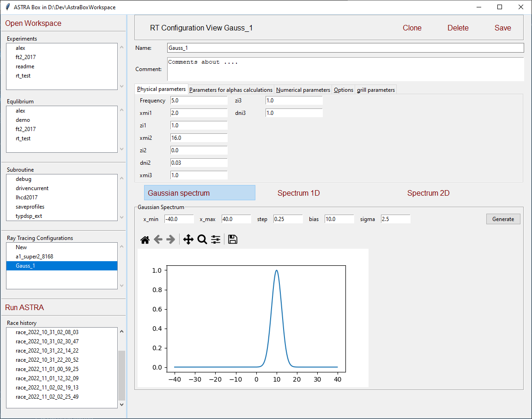
Task: Click the dni3 input field
Action: [x=294, y=113]
